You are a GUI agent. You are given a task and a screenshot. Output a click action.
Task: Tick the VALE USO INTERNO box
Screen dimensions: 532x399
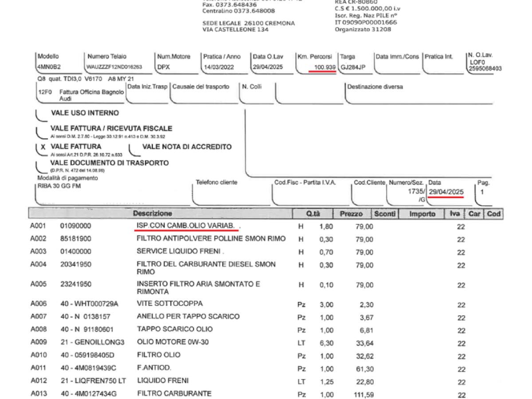coord(41,115)
